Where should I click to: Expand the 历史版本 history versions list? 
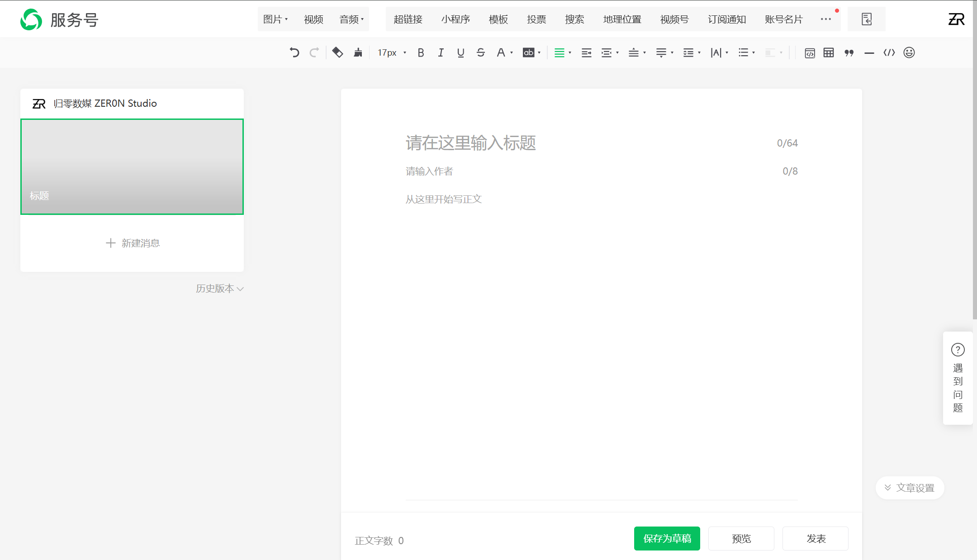(x=220, y=289)
